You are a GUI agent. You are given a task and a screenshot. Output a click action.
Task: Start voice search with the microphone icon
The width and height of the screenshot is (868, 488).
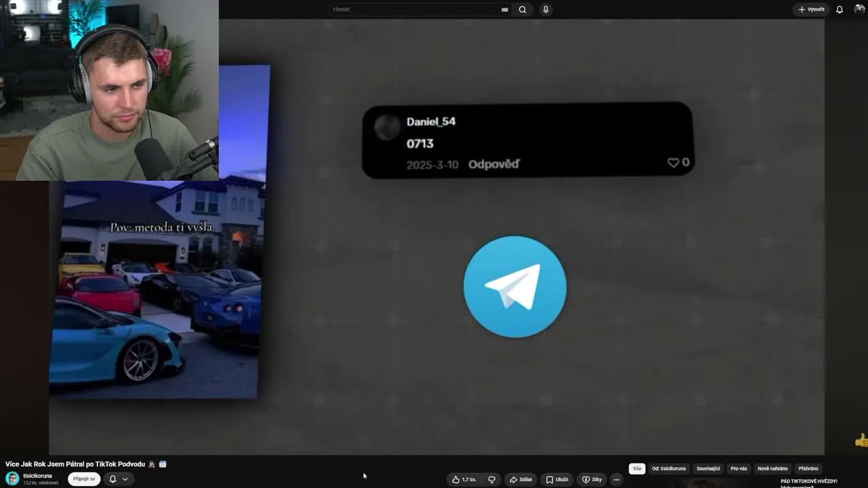coord(546,9)
